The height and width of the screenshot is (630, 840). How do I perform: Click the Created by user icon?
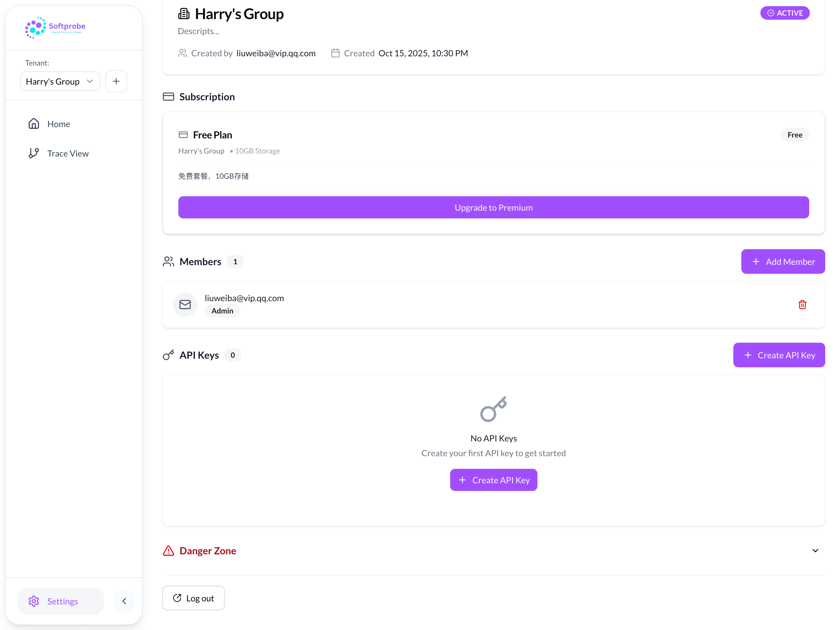point(183,53)
